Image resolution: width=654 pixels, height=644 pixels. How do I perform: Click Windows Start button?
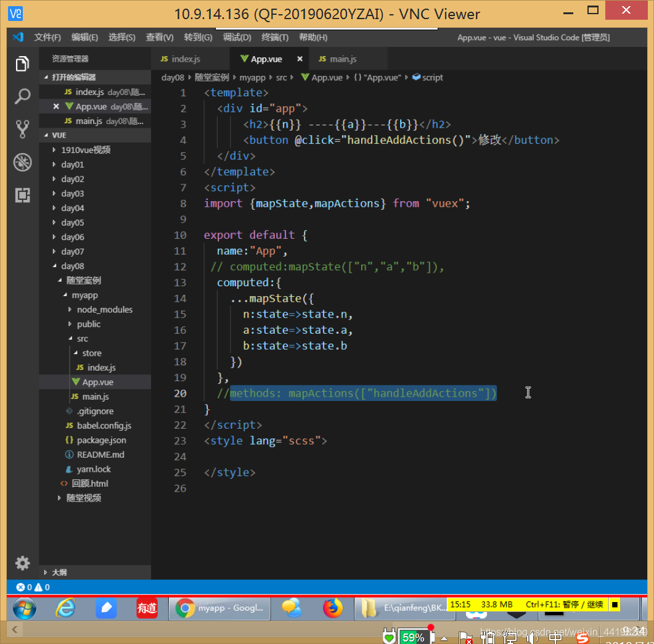click(x=24, y=608)
